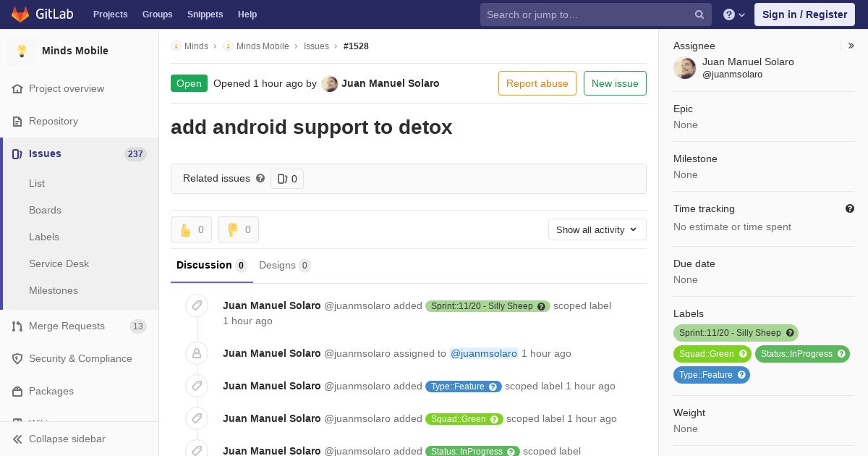Click the green Squad::Green label
The height and width of the screenshot is (456, 868).
[712, 354]
